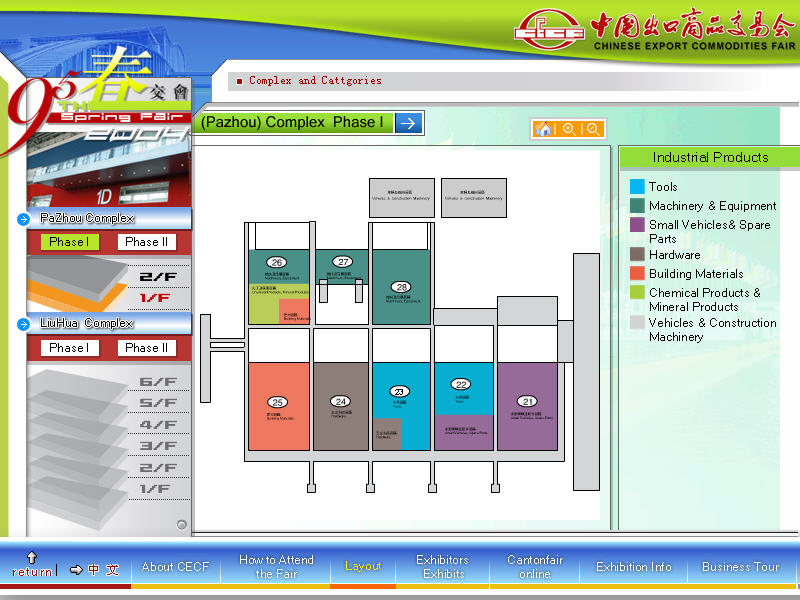Select 1/F in the LiuHua floor stack
This screenshot has width=800, height=600.
point(155,489)
